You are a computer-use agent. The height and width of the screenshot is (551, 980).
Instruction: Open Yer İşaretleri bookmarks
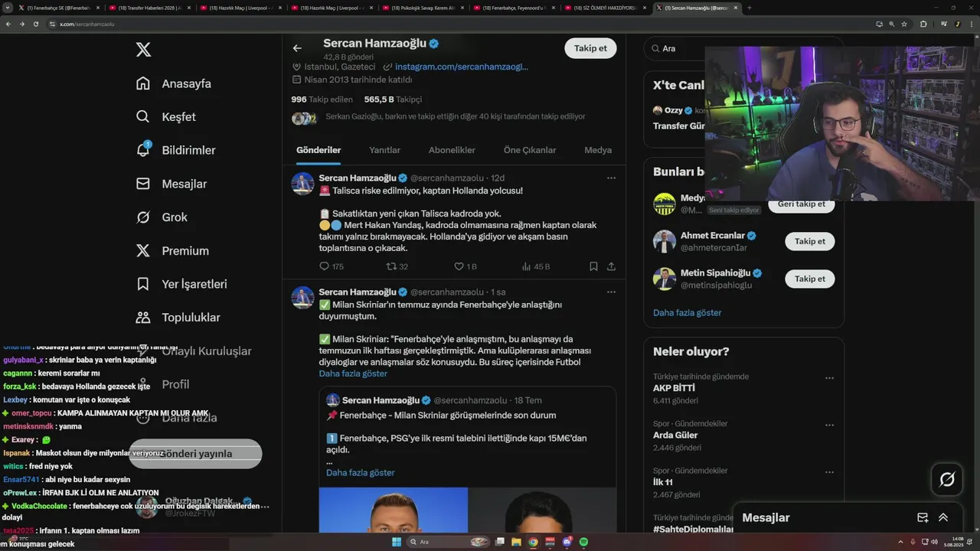[181, 284]
